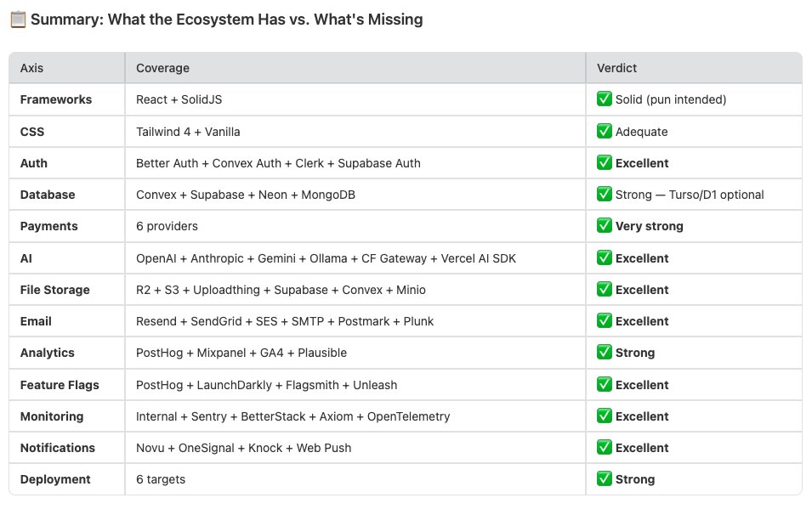Click the "Solid (pun intended)" verdict text
Screen dimensions: 812x509
click(x=671, y=99)
